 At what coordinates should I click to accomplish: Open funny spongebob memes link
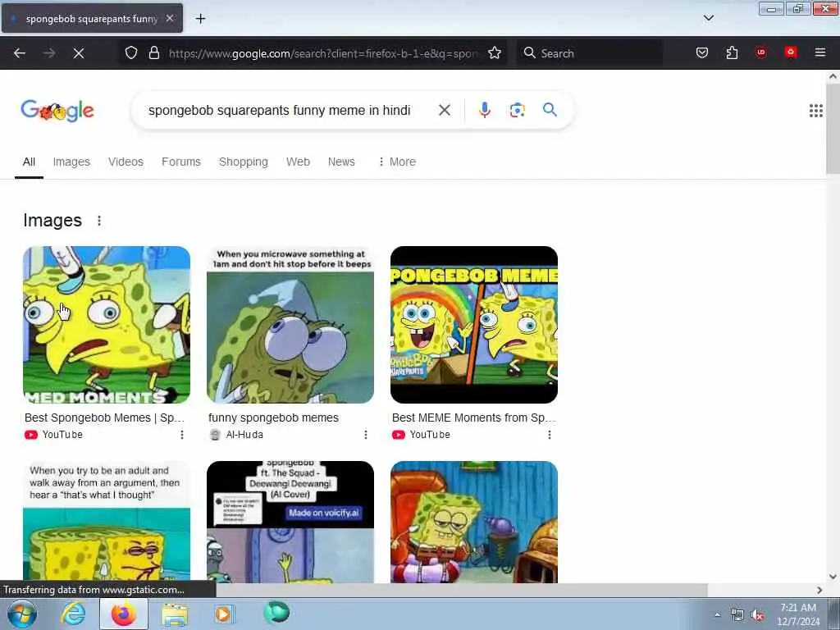tap(273, 418)
